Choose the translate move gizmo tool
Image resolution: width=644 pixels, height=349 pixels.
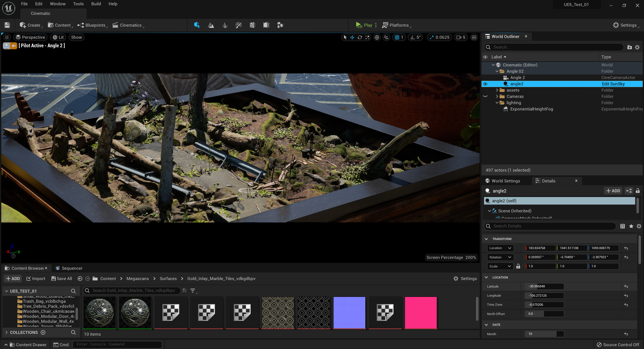coord(352,37)
